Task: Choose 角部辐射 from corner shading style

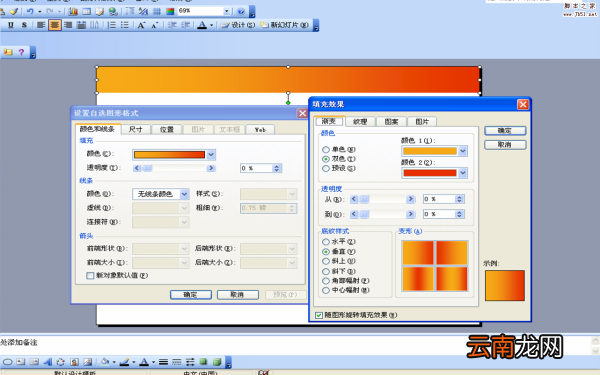Action: [326, 281]
